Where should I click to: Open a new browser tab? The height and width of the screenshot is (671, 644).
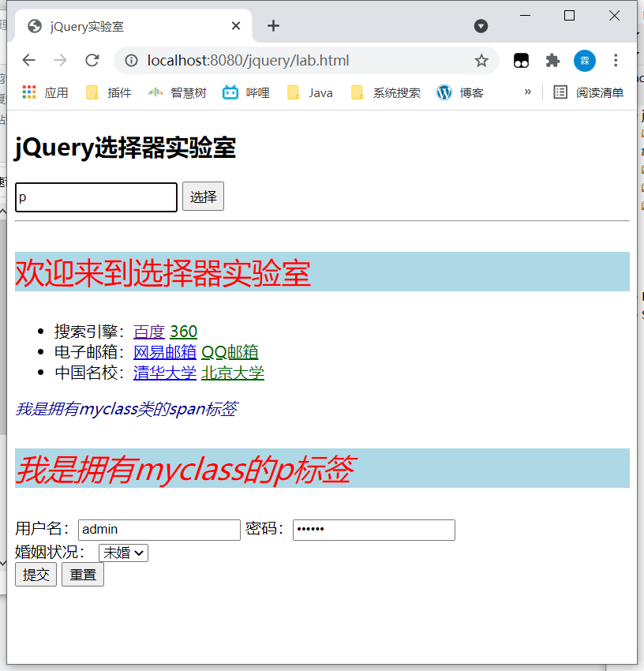[x=273, y=26]
